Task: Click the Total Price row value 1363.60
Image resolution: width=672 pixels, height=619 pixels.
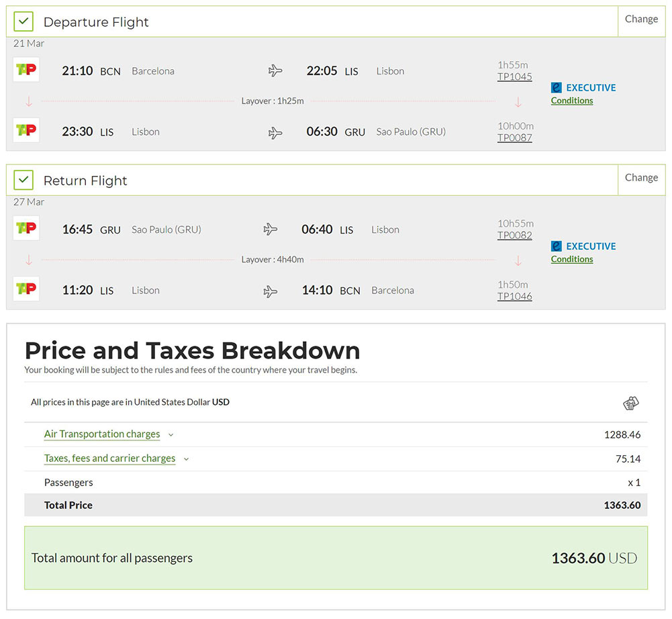Action: click(622, 506)
